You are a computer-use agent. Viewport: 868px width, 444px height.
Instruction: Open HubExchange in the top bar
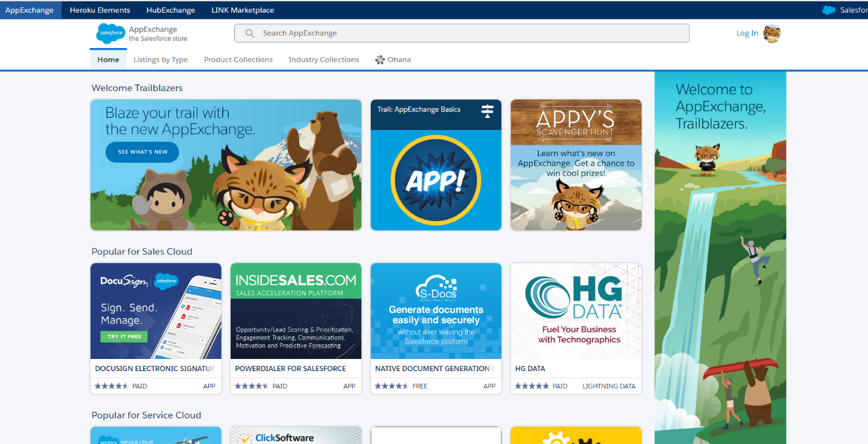click(x=171, y=10)
